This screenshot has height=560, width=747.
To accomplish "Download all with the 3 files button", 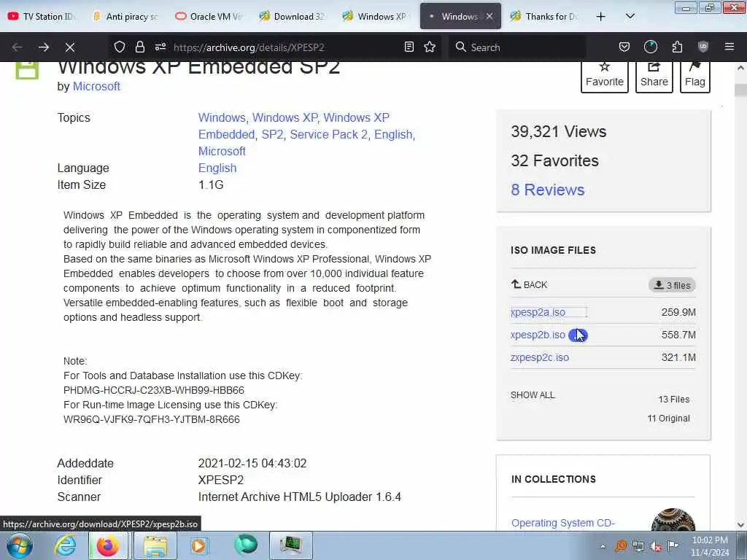I will click(672, 285).
